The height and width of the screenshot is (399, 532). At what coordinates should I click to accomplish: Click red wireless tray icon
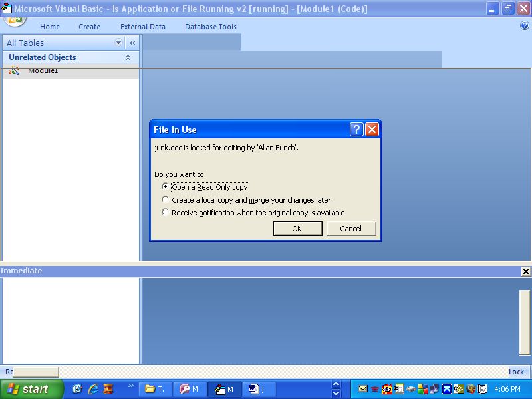[375, 389]
